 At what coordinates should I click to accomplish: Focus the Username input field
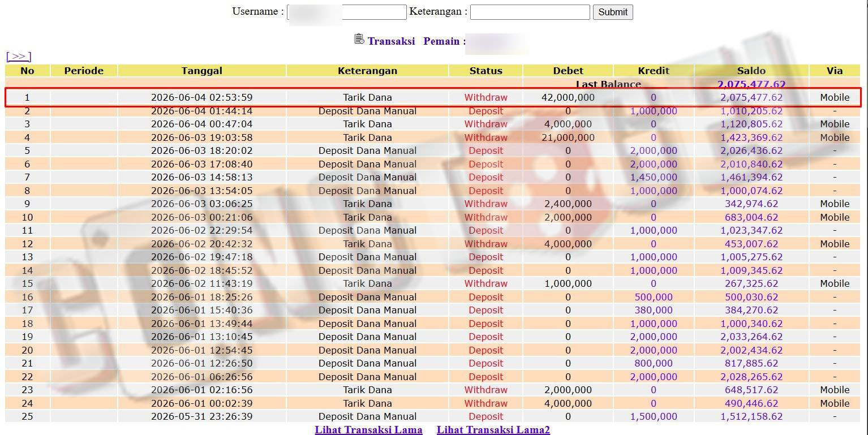(347, 12)
